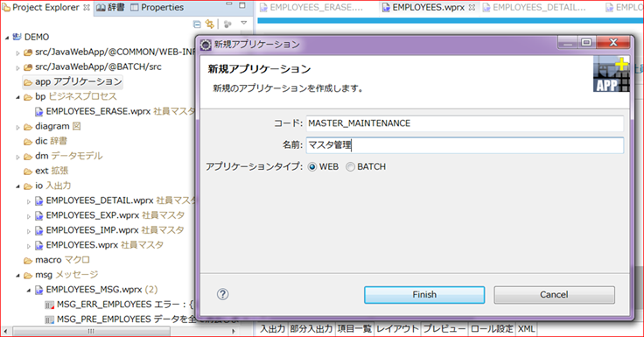Open the EMPLOYEES_DETAIL editor tab
Screen dimensions: 644x337
point(535,7)
